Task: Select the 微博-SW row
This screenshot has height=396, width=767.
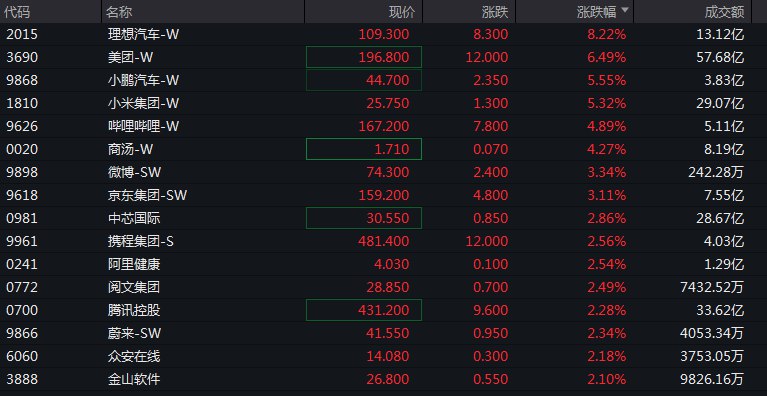Action: tap(384, 172)
